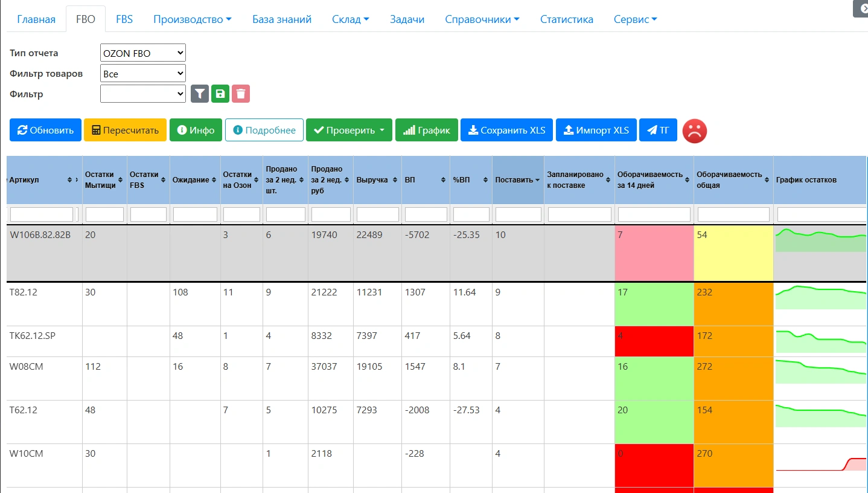This screenshot has width=868, height=493.
Task: Switch to the Главная tab
Action: 36,19
